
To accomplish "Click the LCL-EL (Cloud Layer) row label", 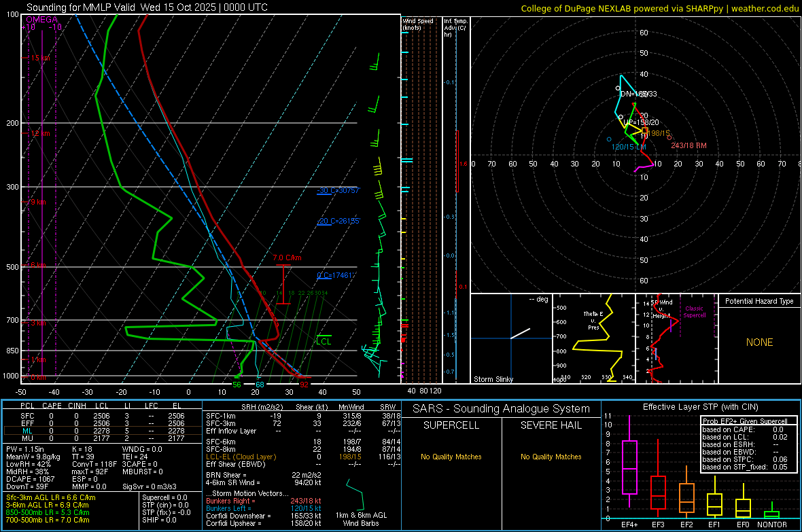I will click(241, 457).
